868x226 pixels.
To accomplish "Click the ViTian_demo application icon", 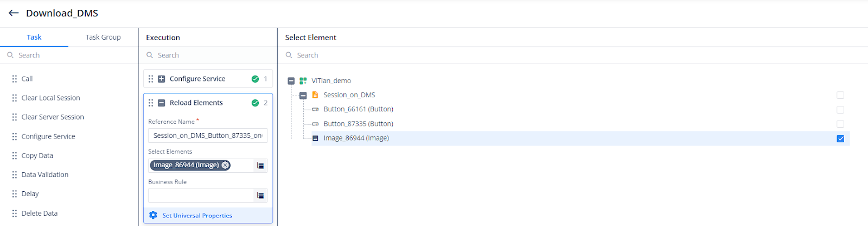I will pos(303,80).
